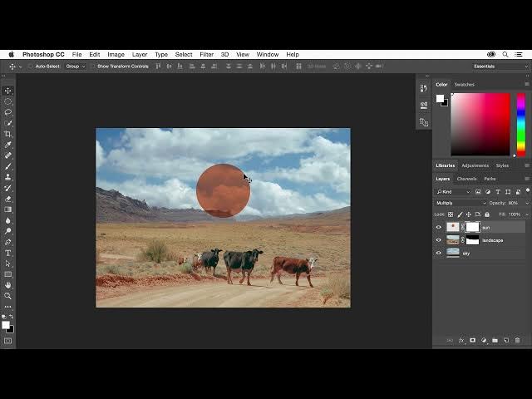Viewport: 532px width, 399px height.
Task: Select the Lasso tool
Action: 8,112
